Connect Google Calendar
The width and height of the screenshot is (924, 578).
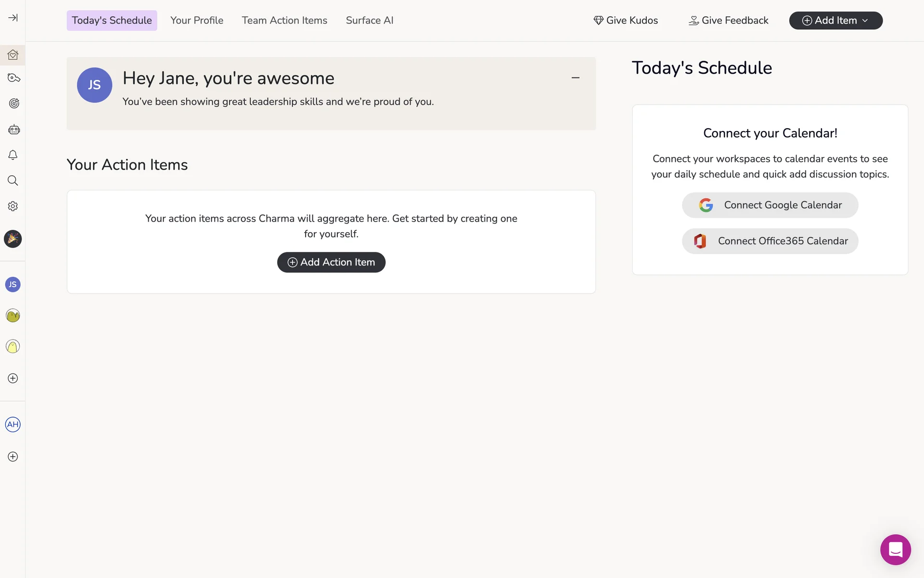770,205
